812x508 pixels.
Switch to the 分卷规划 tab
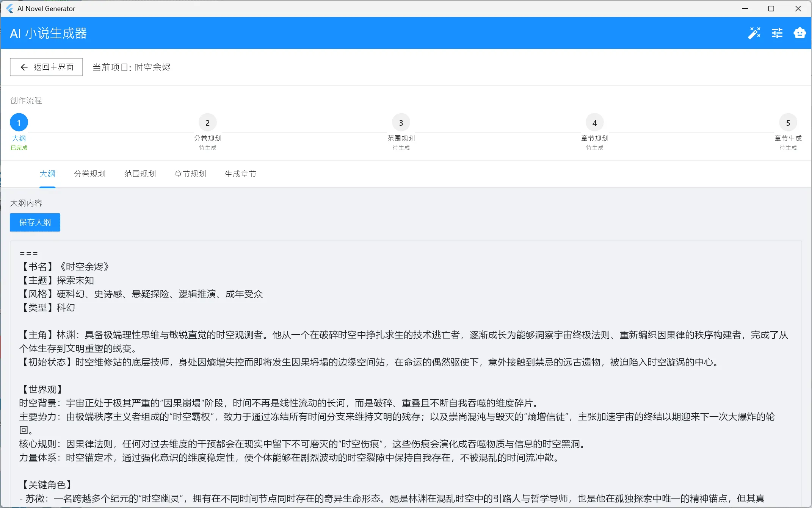(x=90, y=174)
